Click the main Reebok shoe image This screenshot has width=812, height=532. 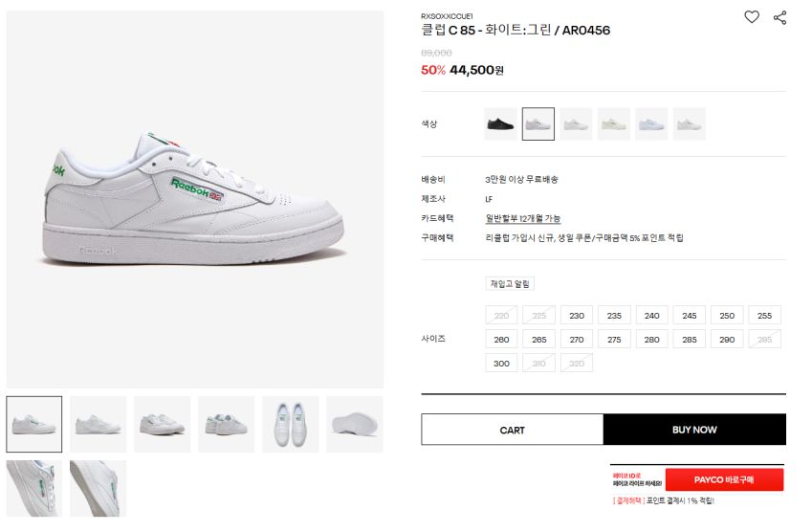point(195,199)
